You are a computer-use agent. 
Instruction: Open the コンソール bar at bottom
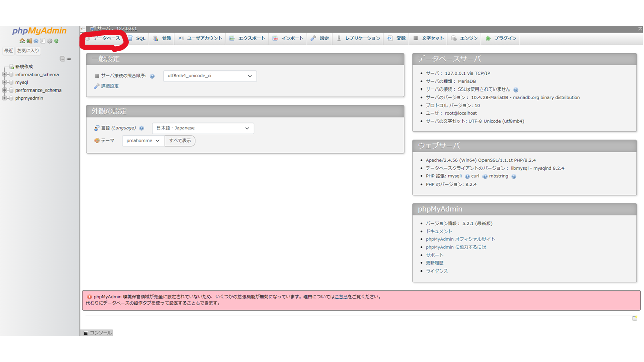[97, 333]
